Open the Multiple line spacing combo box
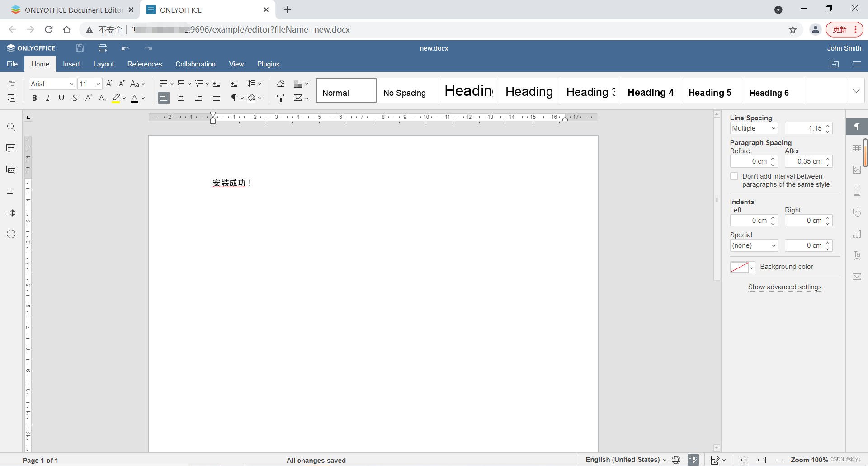Image resolution: width=868 pixels, height=466 pixels. coord(754,128)
